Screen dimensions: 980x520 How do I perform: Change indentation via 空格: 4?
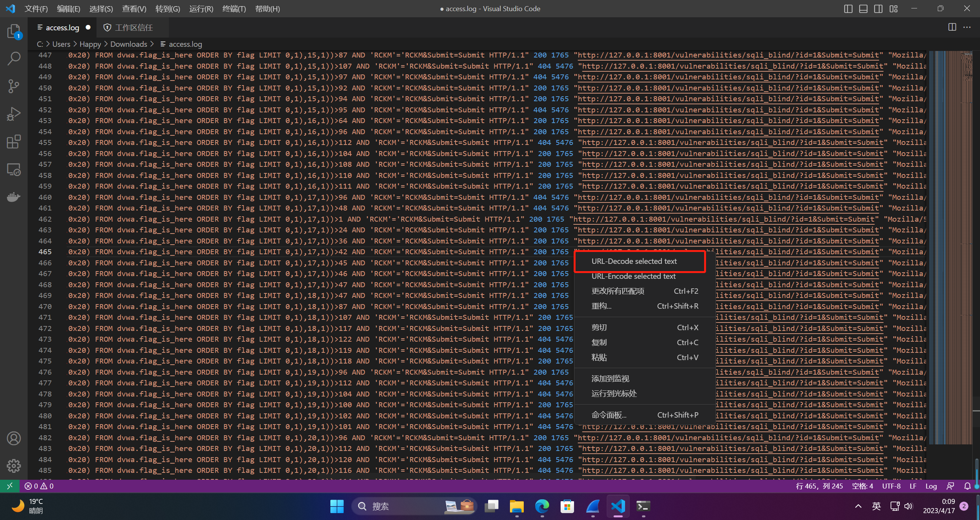[x=862, y=486]
